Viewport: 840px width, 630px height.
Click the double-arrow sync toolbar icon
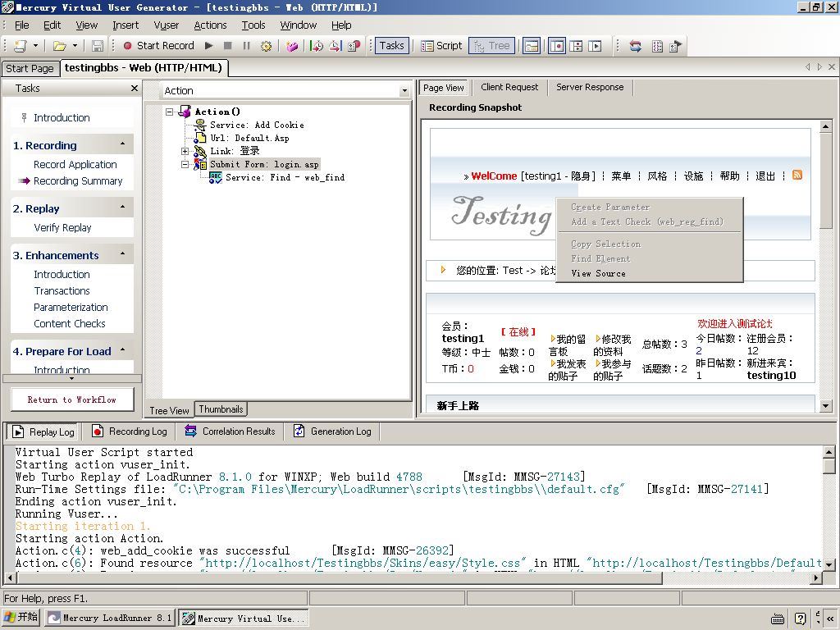[636, 46]
